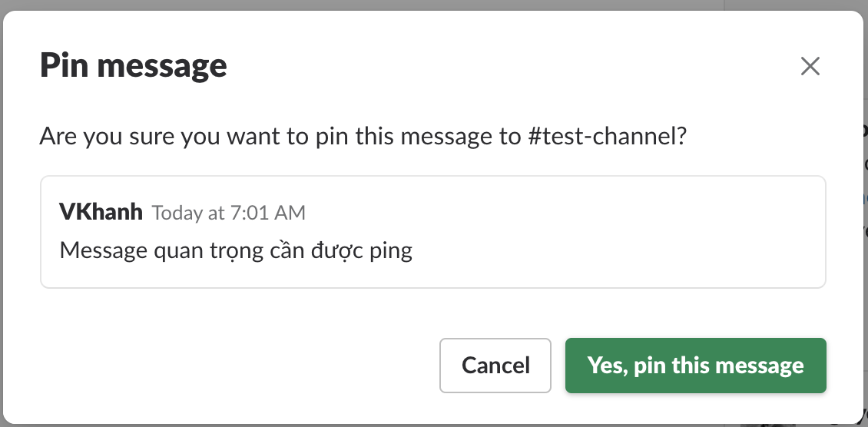Click the dimmed backdrop above the dialog
Image resolution: width=868 pixels, height=427 pixels.
(x=384, y=5)
